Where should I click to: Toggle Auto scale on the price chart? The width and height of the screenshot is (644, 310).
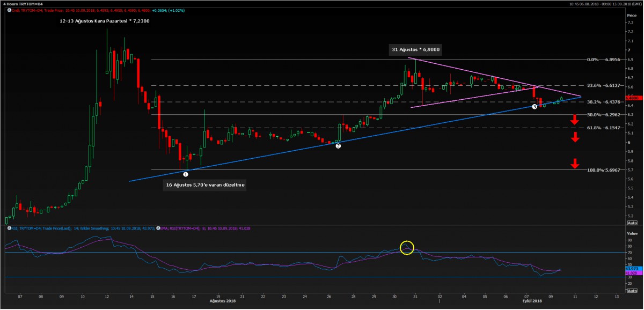coord(632,223)
